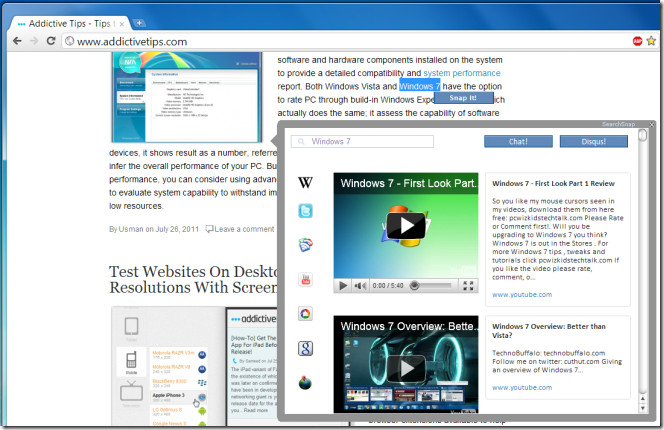The image size is (664, 430).
Task: Open the system information screenshot thumbnail
Action: 187,97
